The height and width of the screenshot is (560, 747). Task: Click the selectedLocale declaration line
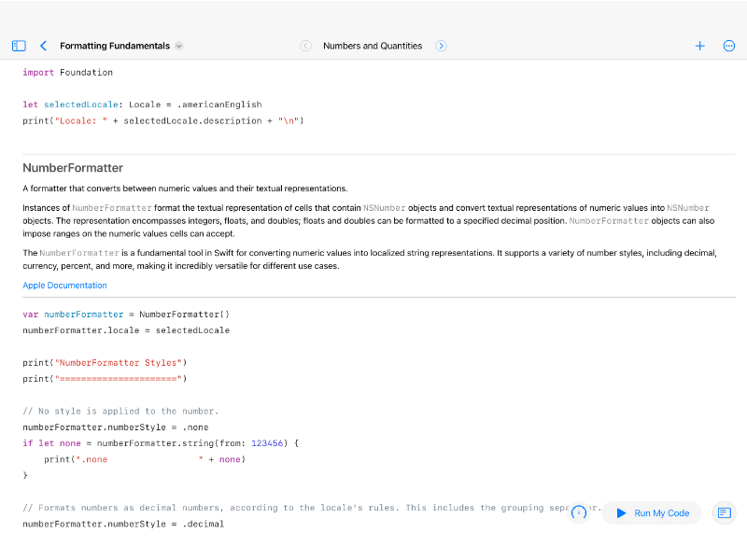point(142,105)
